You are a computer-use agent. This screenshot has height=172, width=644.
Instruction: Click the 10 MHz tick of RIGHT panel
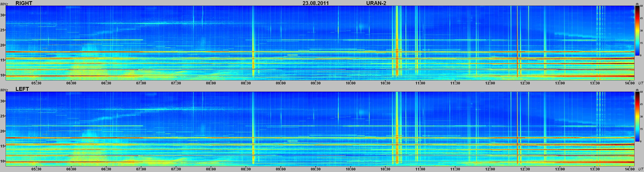point(3,75)
